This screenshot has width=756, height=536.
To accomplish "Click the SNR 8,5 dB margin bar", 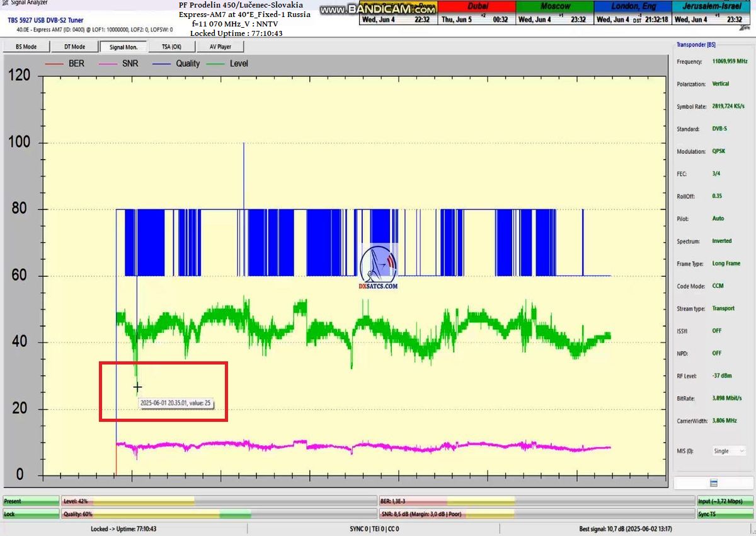I will (535, 514).
